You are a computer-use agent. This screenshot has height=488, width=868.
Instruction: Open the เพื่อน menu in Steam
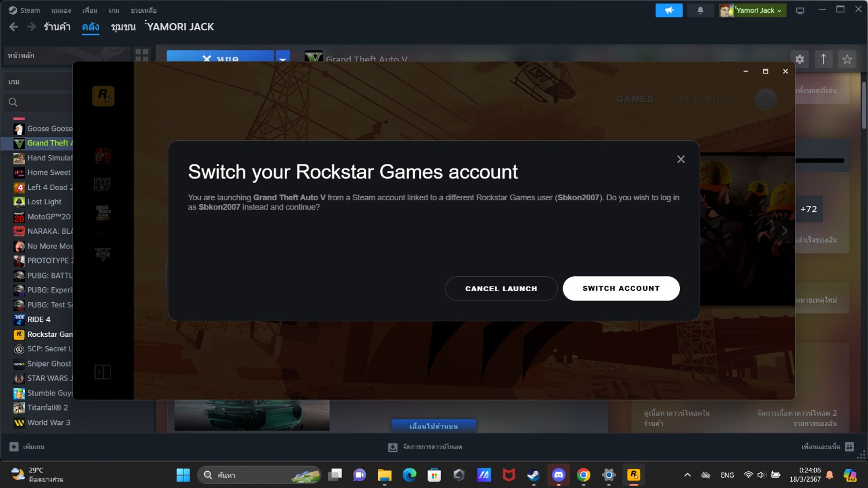[90, 10]
